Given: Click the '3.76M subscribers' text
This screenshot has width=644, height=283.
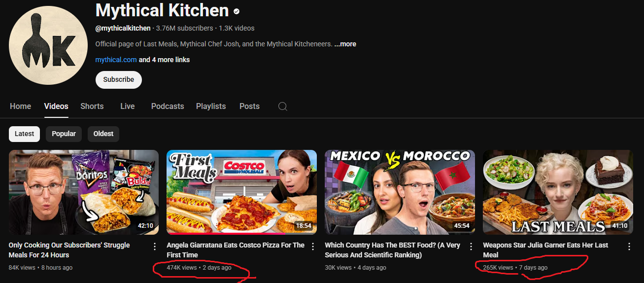Looking at the screenshot, I should pos(185,28).
